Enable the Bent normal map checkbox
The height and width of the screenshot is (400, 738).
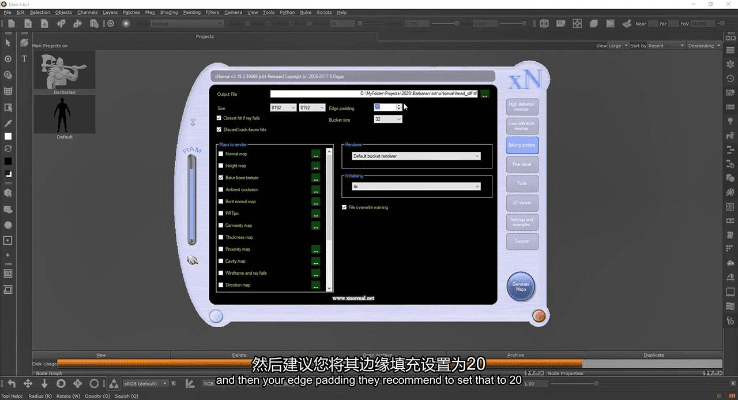[x=221, y=201]
